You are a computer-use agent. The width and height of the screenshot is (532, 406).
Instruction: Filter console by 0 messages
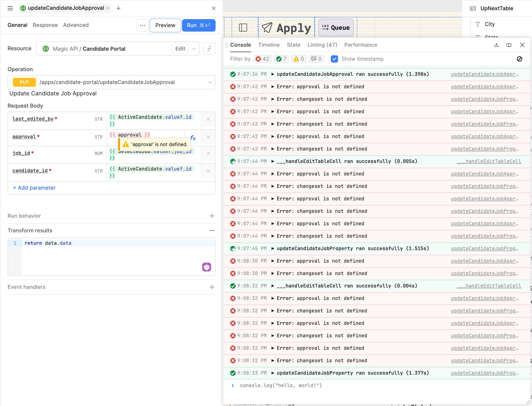pos(316,59)
